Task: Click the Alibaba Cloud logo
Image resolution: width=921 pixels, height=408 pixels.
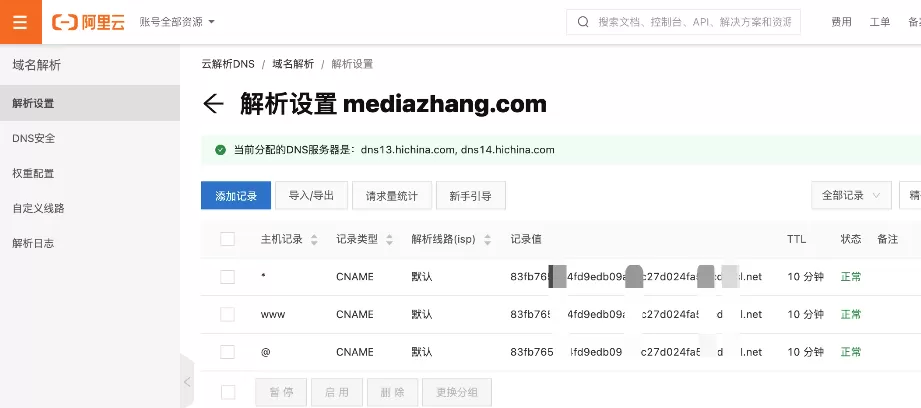Action: click(x=88, y=22)
